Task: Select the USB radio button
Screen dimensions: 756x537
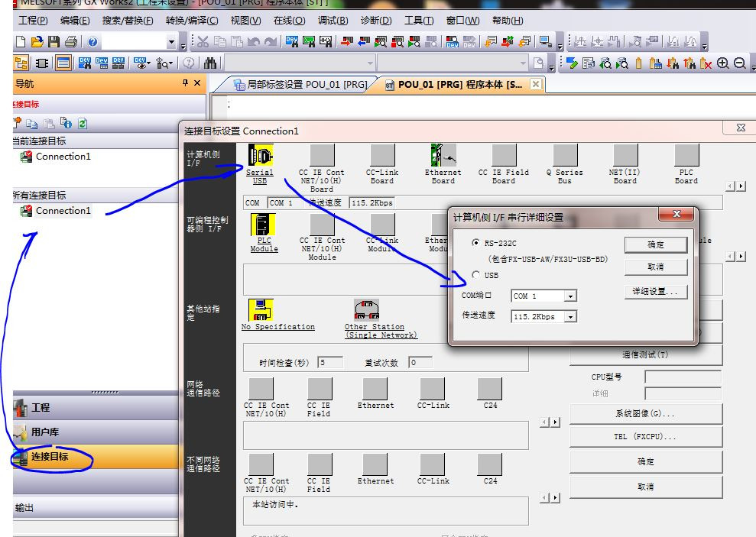Action: pyautogui.click(x=476, y=274)
